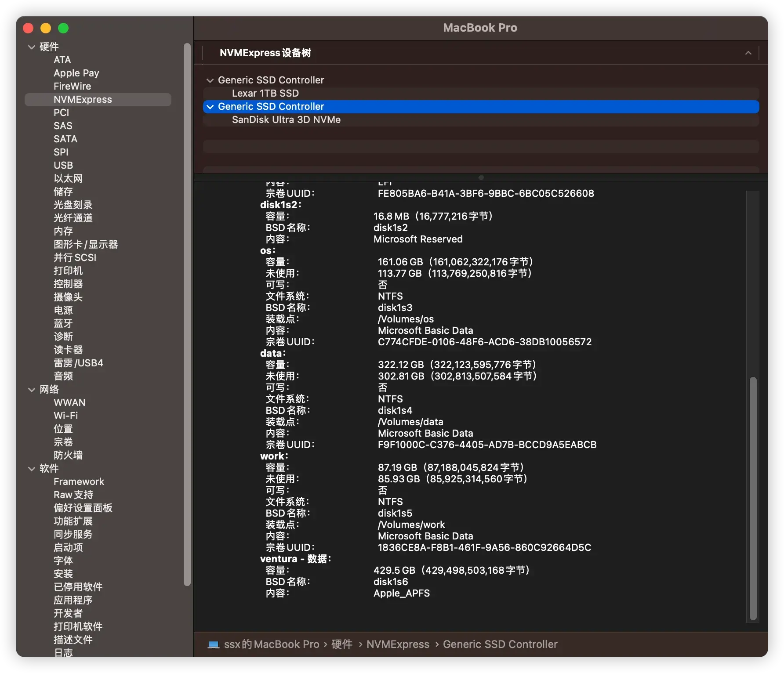784x673 pixels.
Task: Select 读卡器 in the sidebar
Action: point(68,350)
